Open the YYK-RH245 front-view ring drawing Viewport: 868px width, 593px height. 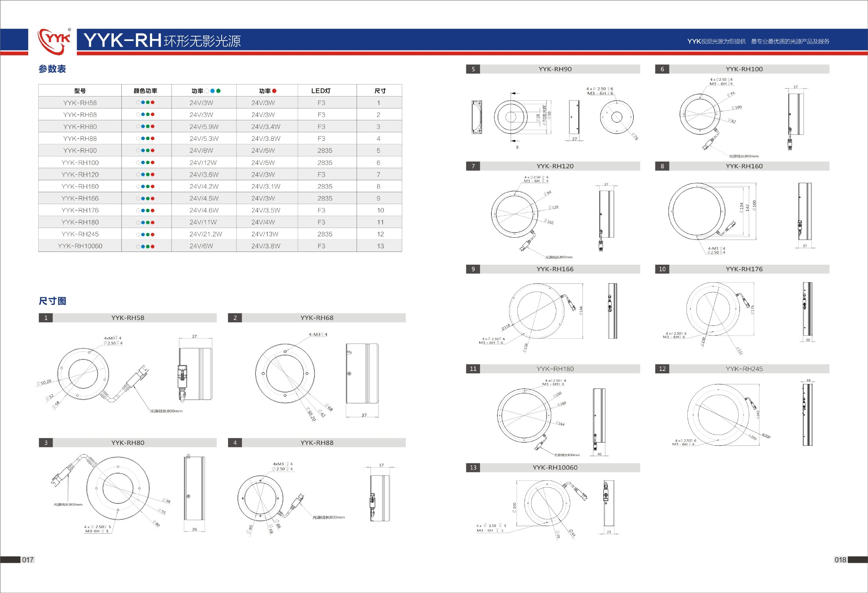coord(719,415)
